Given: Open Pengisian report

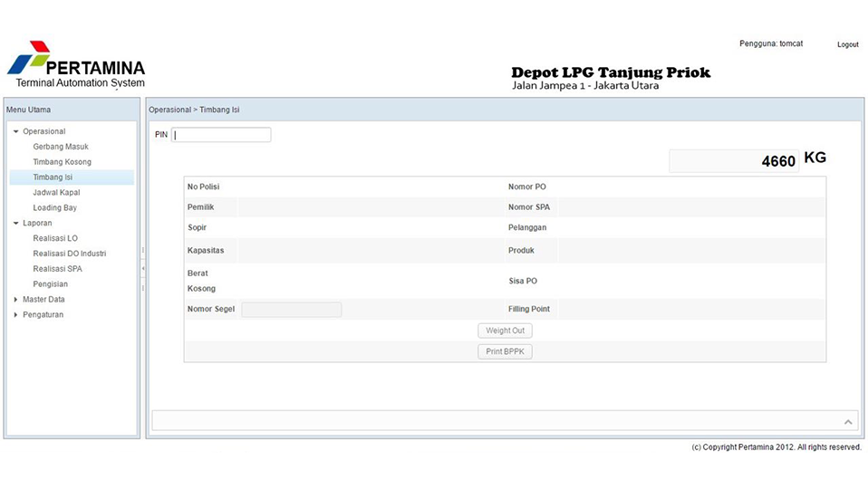Looking at the screenshot, I should click(x=51, y=284).
